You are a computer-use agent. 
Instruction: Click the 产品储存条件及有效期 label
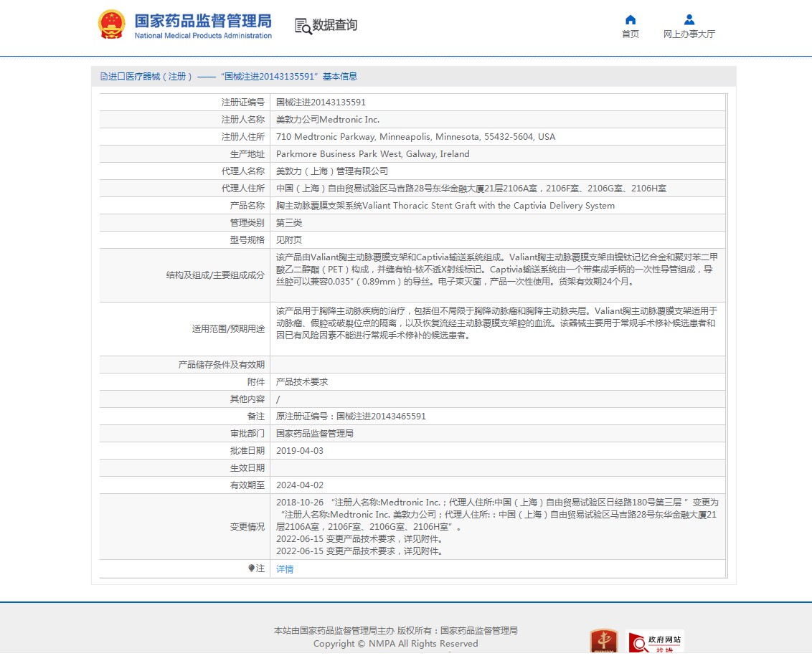click(222, 365)
